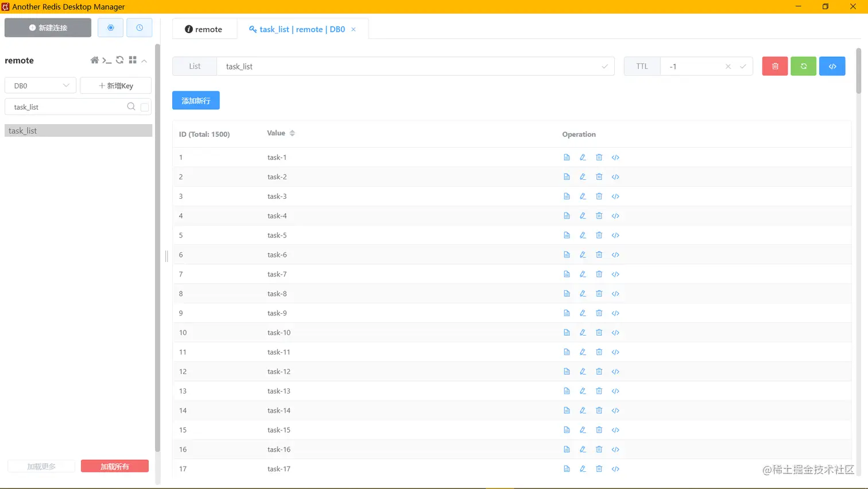
Task: Click the main content vertical scrollbar
Action: [859, 71]
